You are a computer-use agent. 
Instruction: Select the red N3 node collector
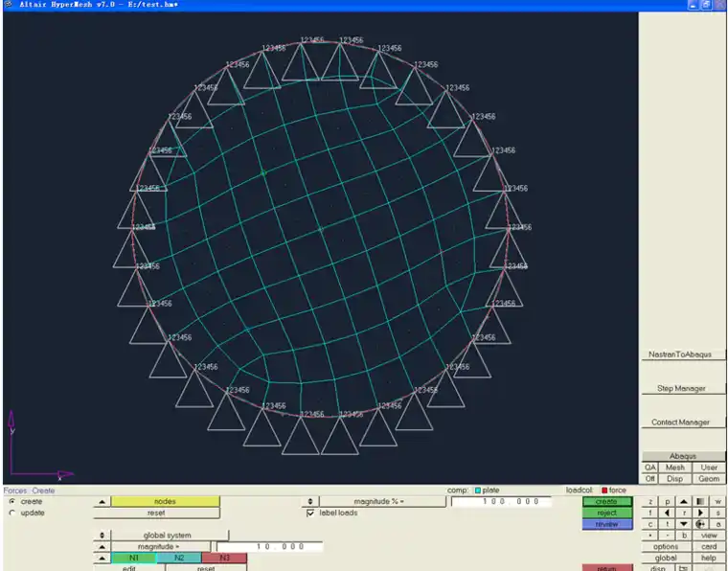(x=224, y=558)
